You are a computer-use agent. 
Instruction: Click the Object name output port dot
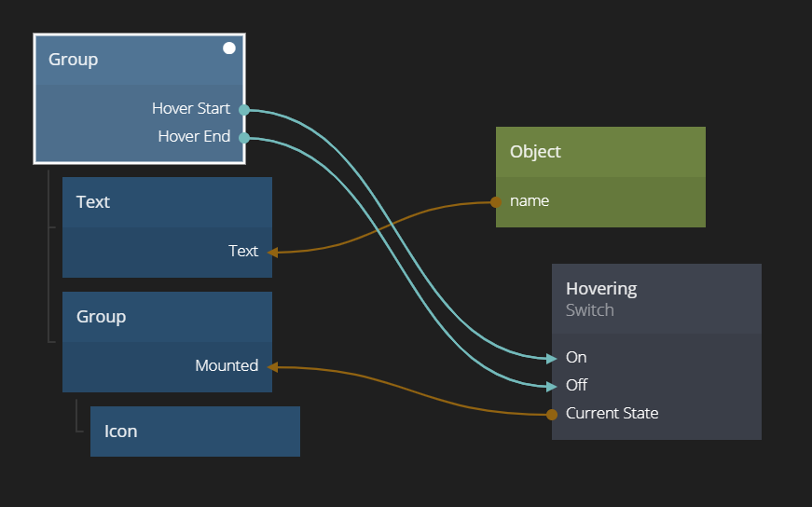click(x=496, y=201)
